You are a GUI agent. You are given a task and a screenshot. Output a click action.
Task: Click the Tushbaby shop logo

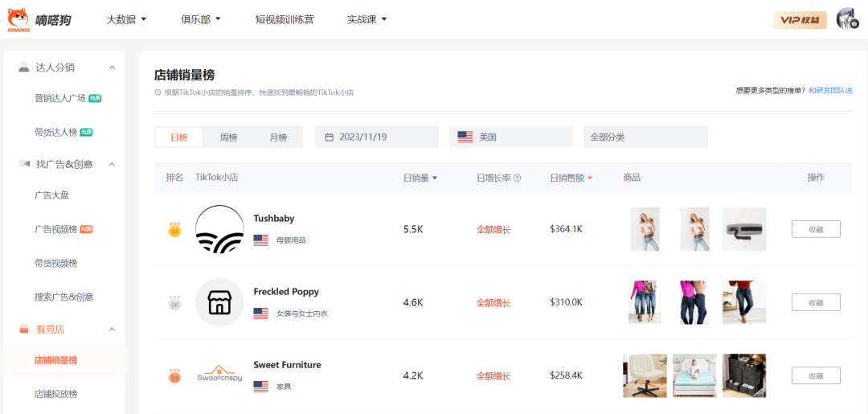point(219,229)
